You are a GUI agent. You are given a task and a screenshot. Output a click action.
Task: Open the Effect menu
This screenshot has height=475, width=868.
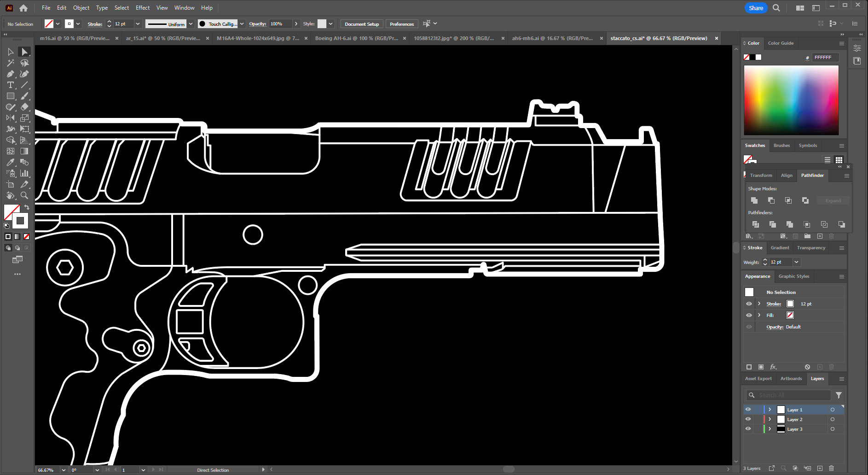coord(142,7)
